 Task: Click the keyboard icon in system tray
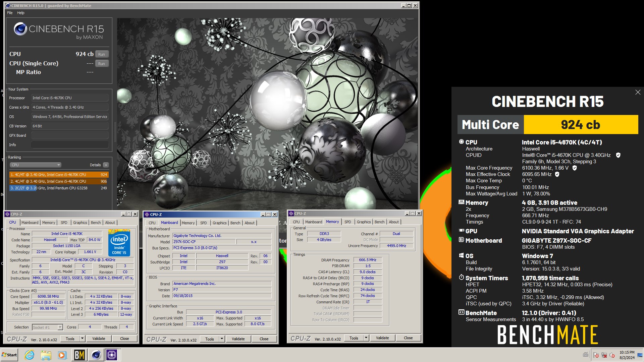(x=586, y=355)
